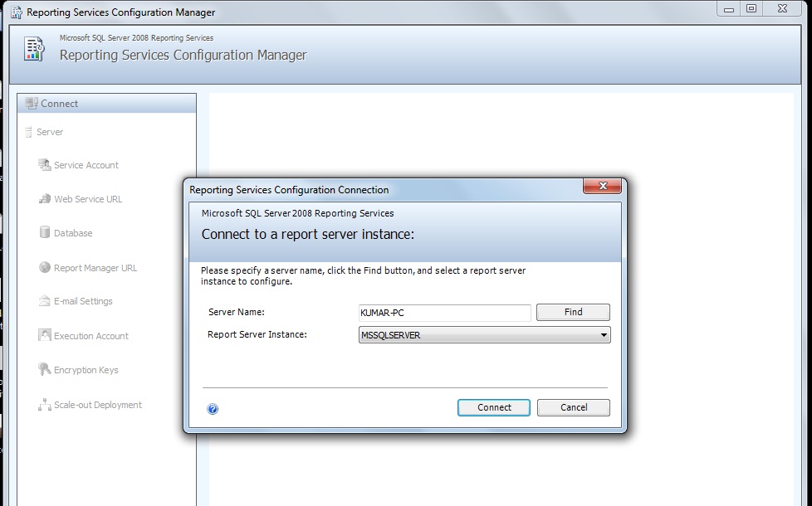Close the Reporting Services Configuration Connection dialog

coord(602,187)
